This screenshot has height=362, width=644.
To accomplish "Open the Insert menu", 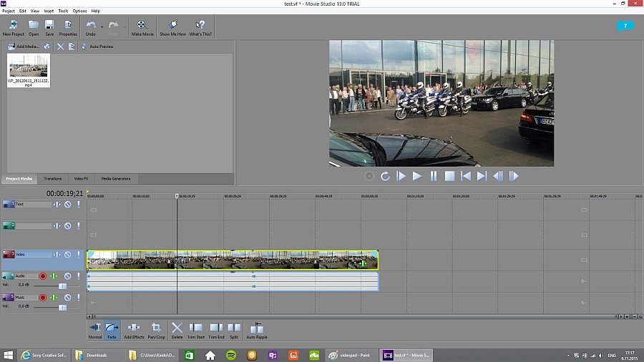I will click(x=49, y=11).
